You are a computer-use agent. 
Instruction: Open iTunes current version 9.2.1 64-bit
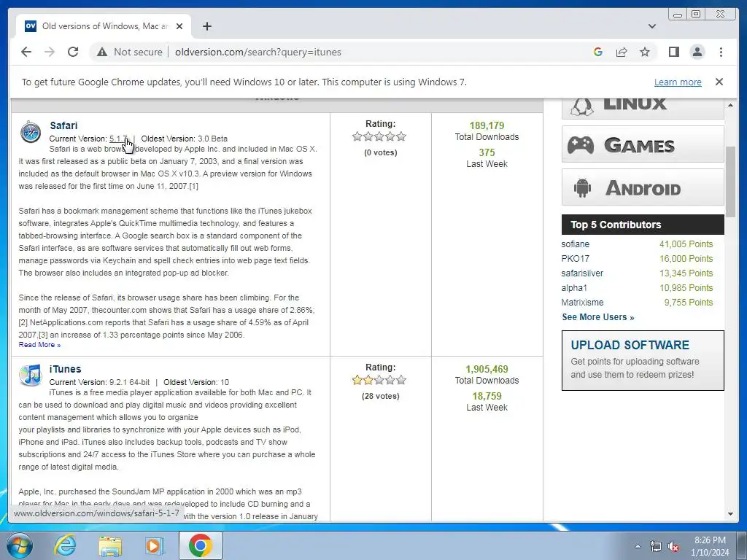[130, 382]
